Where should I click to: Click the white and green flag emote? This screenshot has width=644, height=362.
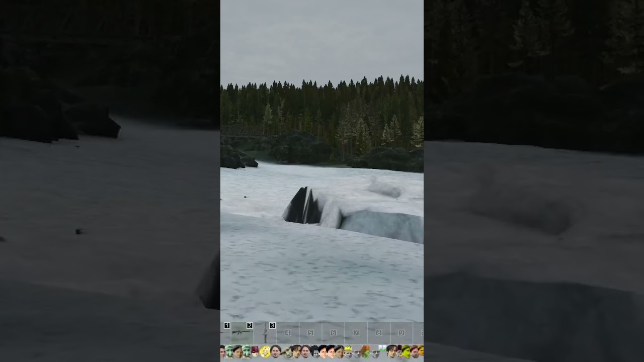(x=382, y=348)
